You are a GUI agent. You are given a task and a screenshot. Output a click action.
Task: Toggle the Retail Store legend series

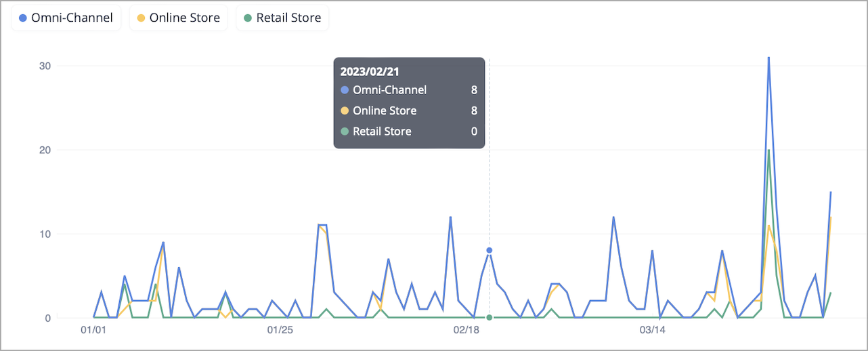pos(282,18)
